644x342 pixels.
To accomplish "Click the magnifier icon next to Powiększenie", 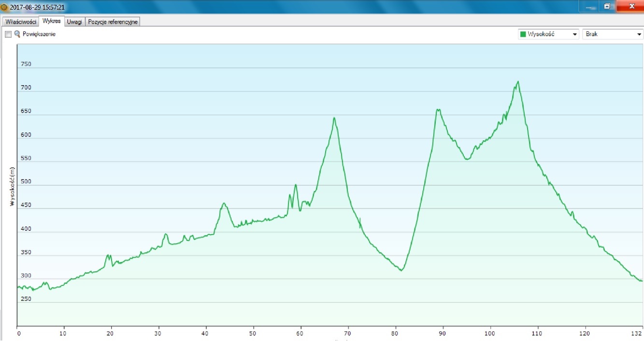I will pos(17,34).
